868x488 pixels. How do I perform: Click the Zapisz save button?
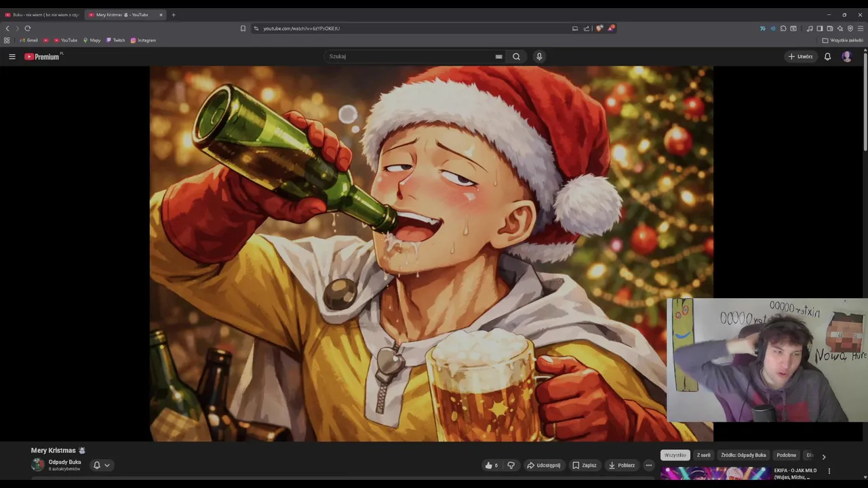[x=585, y=465]
